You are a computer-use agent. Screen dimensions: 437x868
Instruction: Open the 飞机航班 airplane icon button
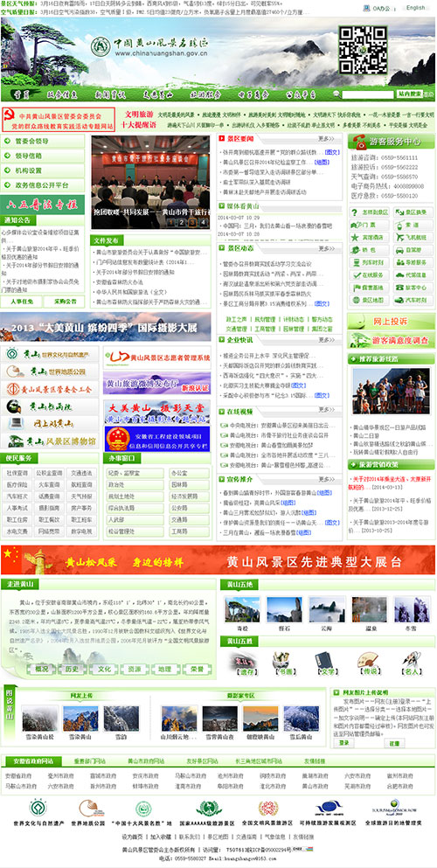coord(413,237)
